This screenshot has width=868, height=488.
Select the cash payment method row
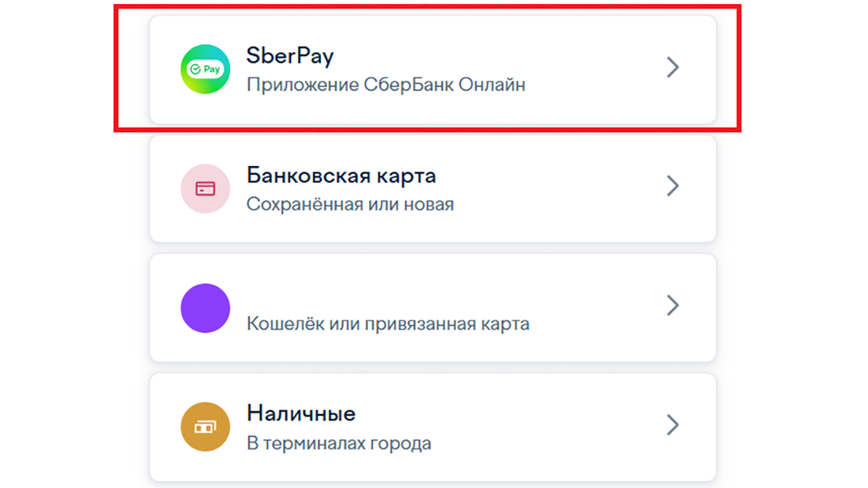pyautogui.click(x=433, y=427)
